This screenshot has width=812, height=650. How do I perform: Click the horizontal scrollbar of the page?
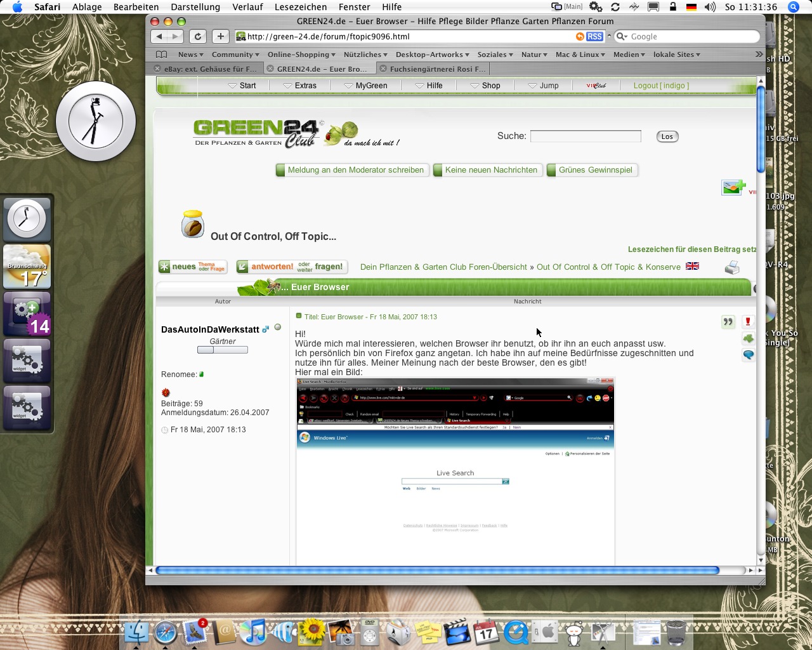point(436,571)
